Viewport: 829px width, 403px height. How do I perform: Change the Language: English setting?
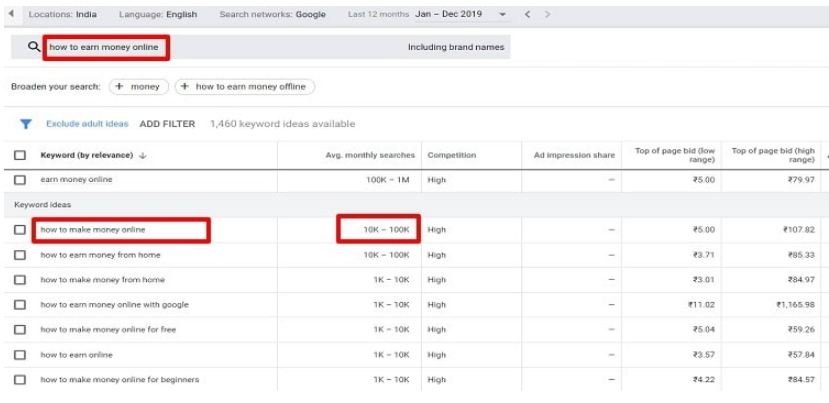tap(158, 15)
